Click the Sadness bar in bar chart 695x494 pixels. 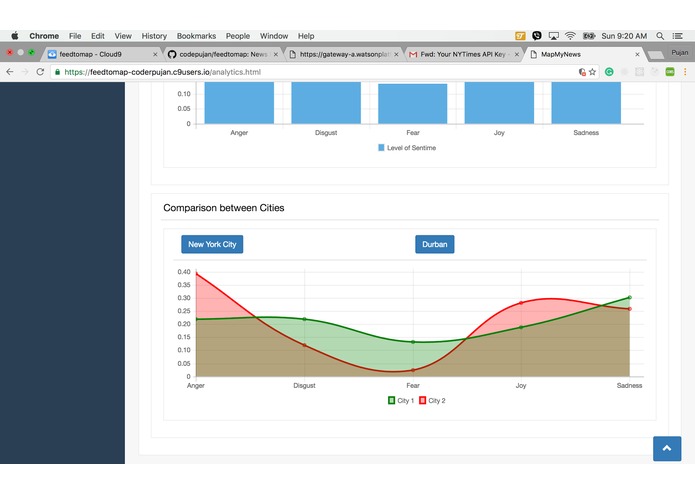click(x=586, y=103)
